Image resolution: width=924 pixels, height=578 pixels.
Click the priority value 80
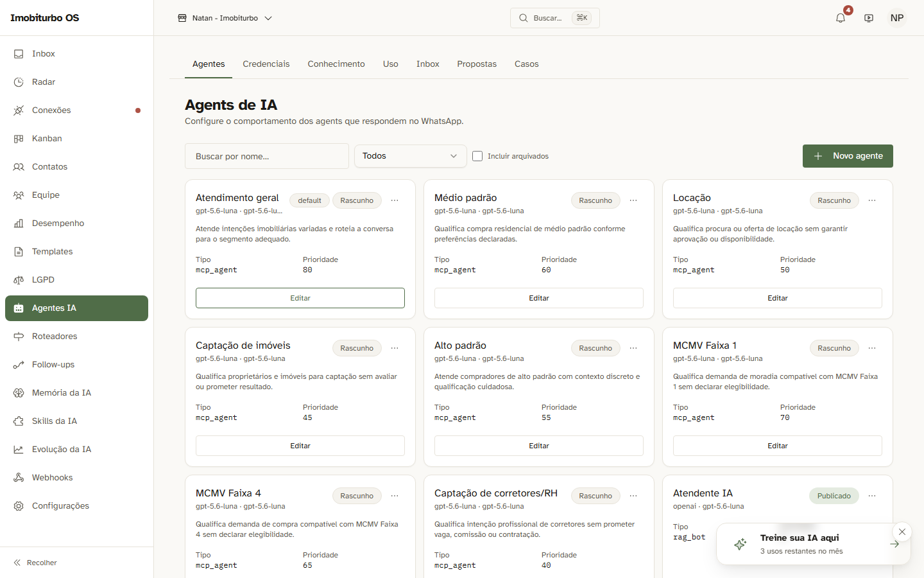click(x=307, y=270)
